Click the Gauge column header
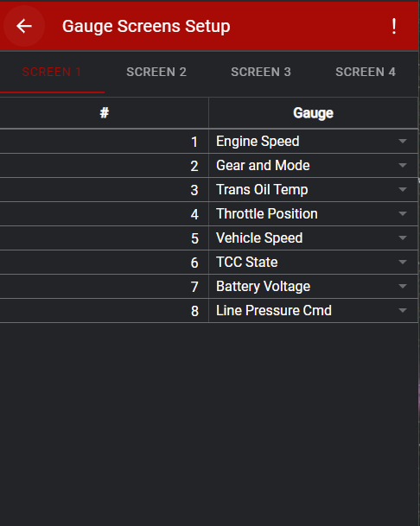This screenshot has width=420, height=526. click(x=313, y=113)
